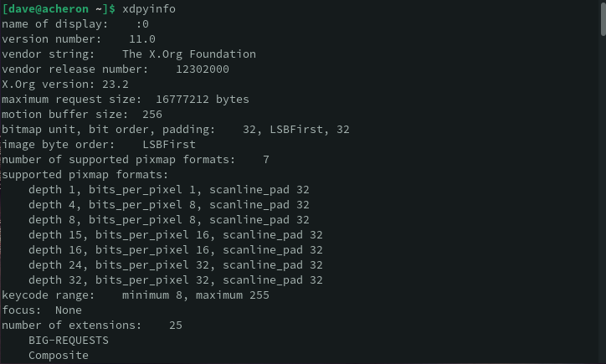Click the "depth 24, bits_per_pixel 32" line
Image resolution: width=606 pixels, height=364 pixels.
176,265
